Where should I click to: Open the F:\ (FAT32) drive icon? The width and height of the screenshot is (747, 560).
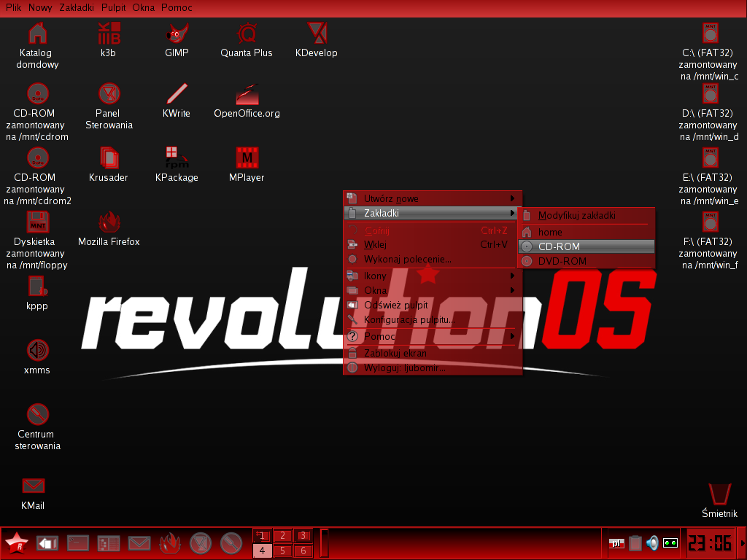pyautogui.click(x=711, y=222)
